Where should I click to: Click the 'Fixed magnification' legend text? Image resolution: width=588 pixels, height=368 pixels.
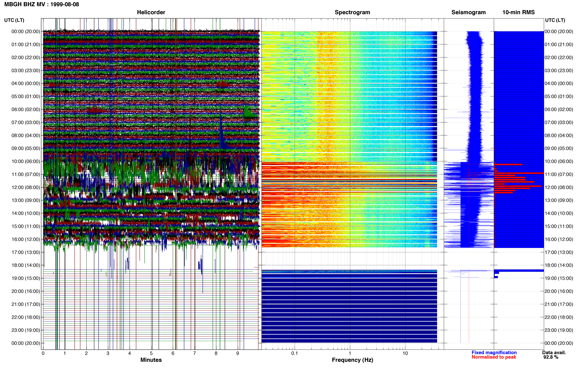tap(494, 353)
